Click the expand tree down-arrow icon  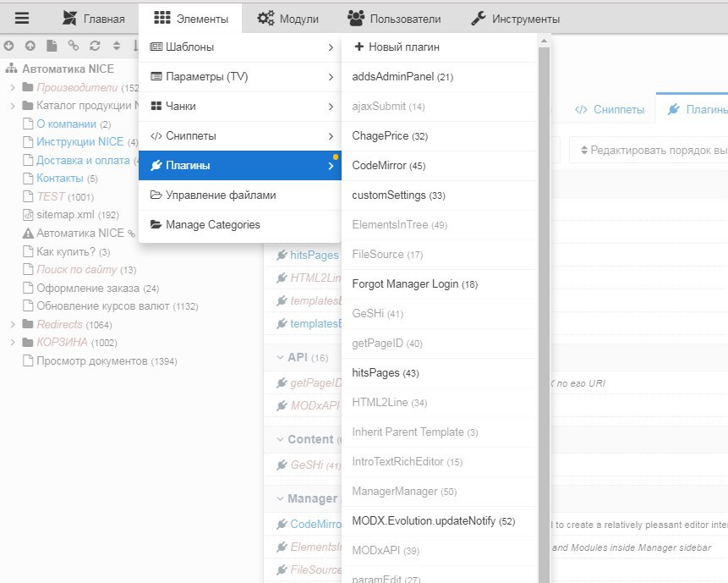point(8,46)
